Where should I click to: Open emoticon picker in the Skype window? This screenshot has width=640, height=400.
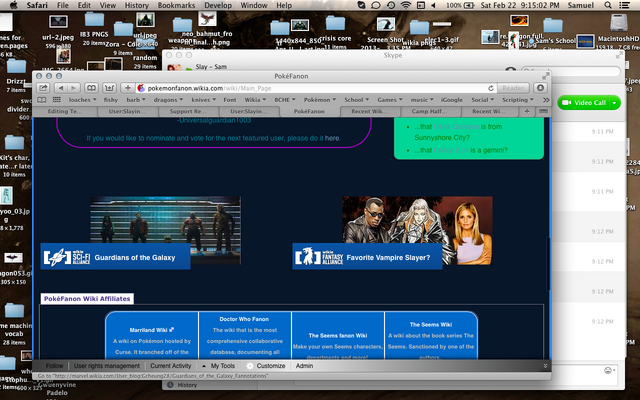tap(608, 370)
